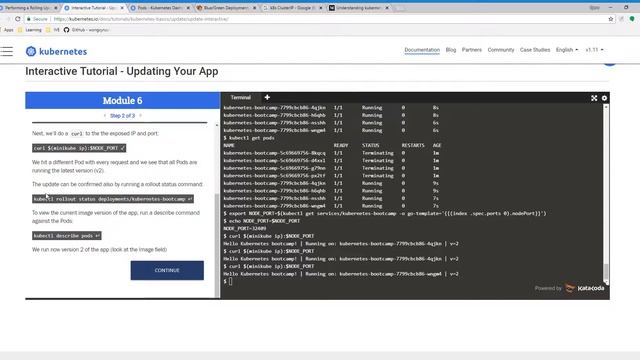Image resolution: width=640 pixels, height=360 pixels.
Task: Go to the next step arrow
Action: (140, 116)
